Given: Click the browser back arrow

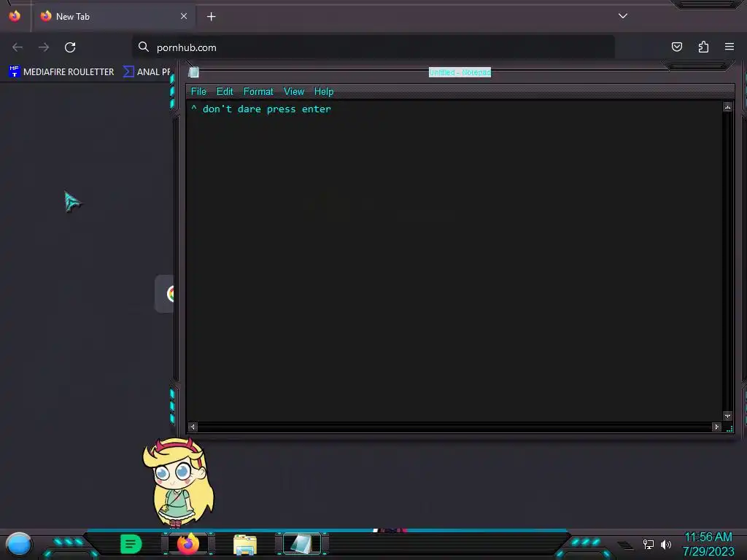Looking at the screenshot, I should (18, 47).
